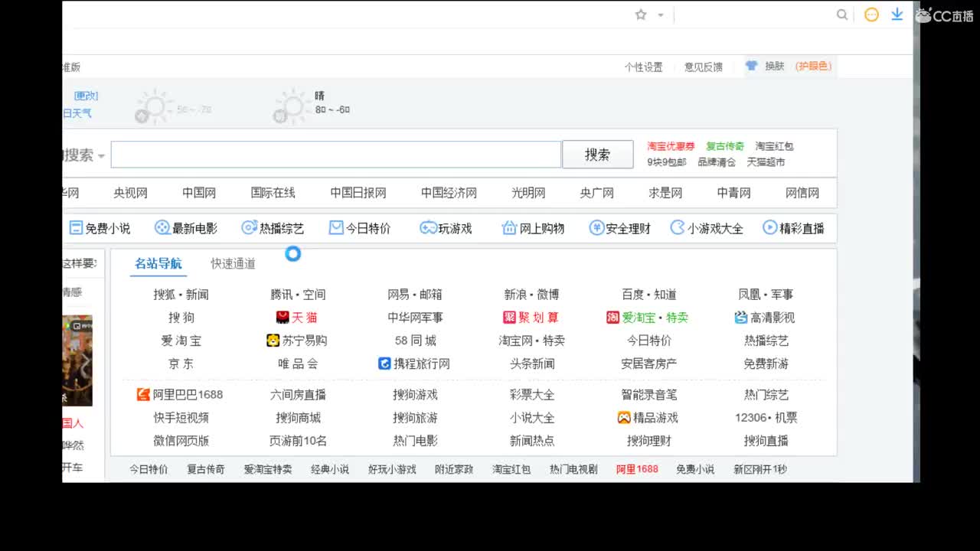The width and height of the screenshot is (980, 551).
Task: Open 意见反馈 link
Action: [704, 67]
